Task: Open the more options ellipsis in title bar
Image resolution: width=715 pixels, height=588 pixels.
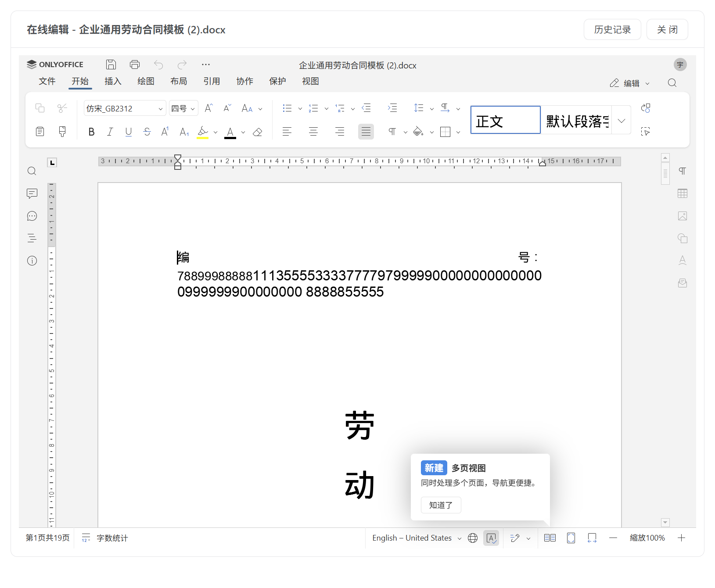Action: pyautogui.click(x=206, y=65)
